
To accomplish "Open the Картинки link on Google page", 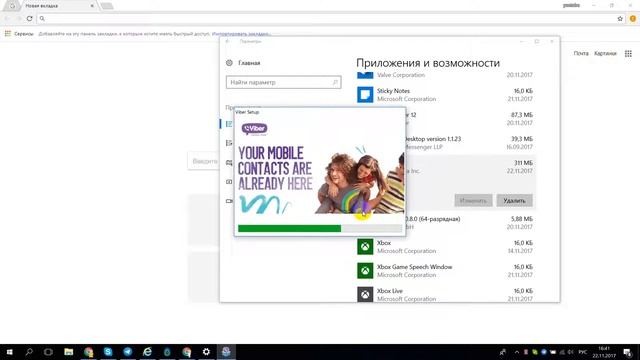I will click(605, 53).
